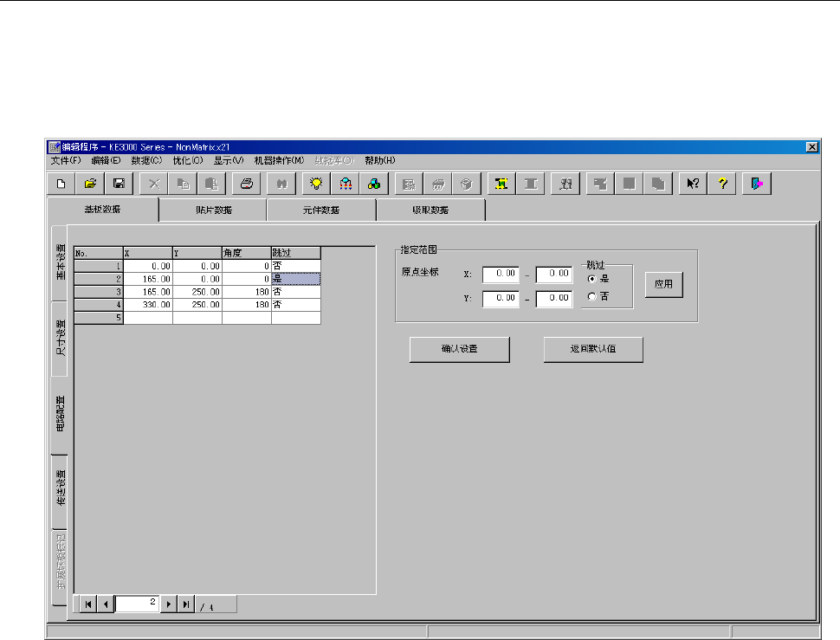840x640 pixels.
Task: Click the 返回默认值 button
Action: pyautogui.click(x=593, y=350)
